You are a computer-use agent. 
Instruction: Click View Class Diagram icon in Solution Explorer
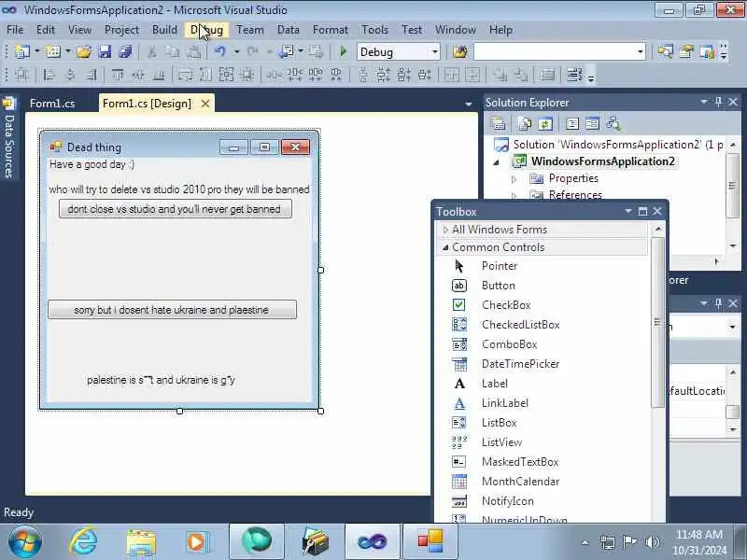click(613, 124)
